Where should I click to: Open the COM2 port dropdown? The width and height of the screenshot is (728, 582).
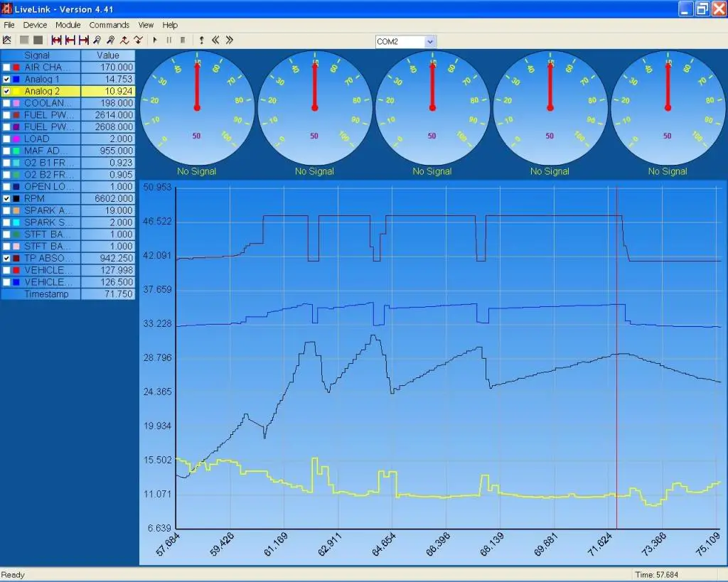[430, 42]
